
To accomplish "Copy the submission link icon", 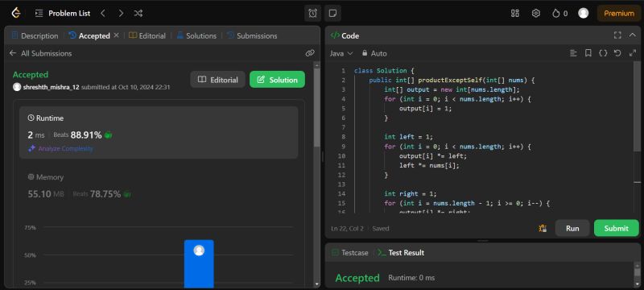I will click(310, 53).
